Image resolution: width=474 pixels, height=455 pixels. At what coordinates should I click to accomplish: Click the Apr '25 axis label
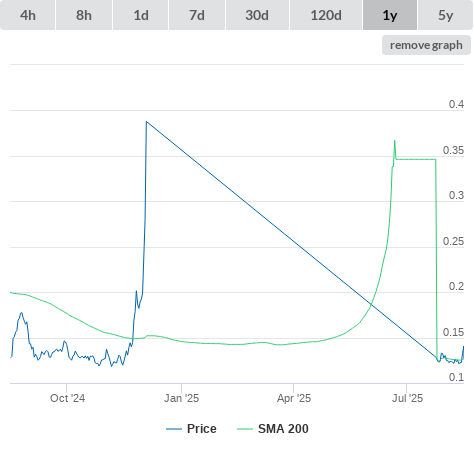pyautogui.click(x=294, y=398)
